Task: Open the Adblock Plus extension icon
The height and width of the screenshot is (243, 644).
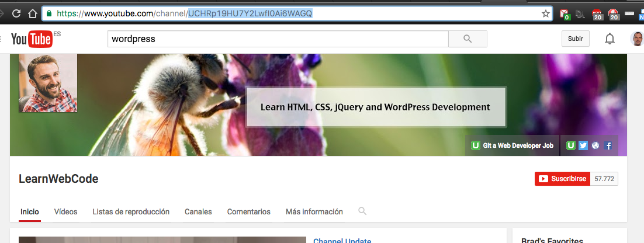Action: tap(597, 13)
